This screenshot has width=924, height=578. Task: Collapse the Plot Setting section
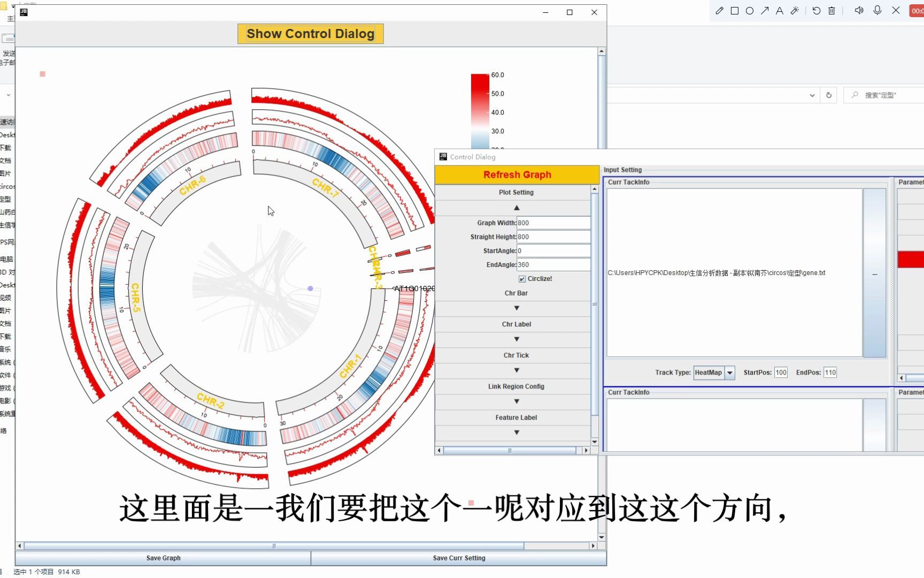pos(516,208)
